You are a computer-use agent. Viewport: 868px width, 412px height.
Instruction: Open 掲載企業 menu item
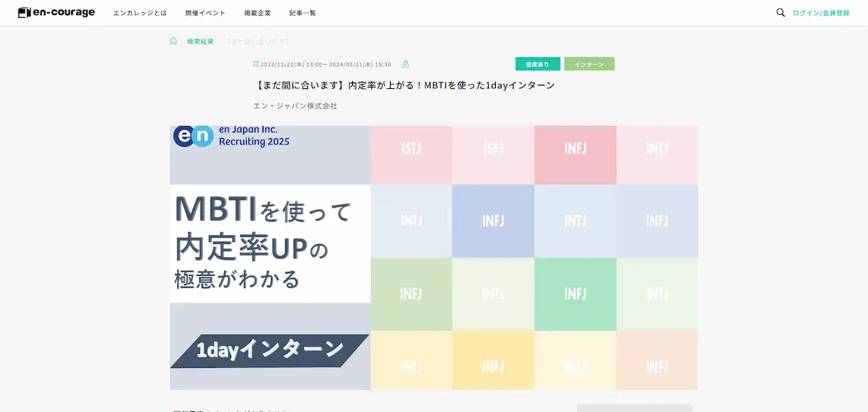tap(258, 13)
